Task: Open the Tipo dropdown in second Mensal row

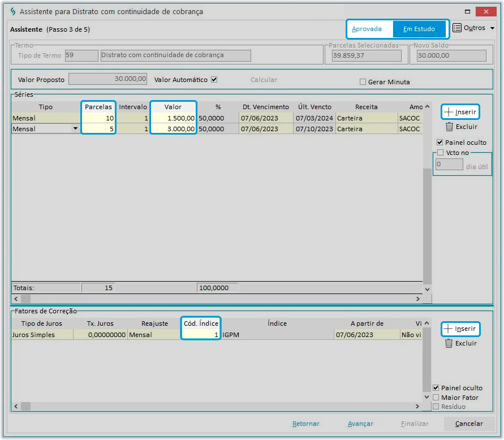Action: [x=75, y=129]
